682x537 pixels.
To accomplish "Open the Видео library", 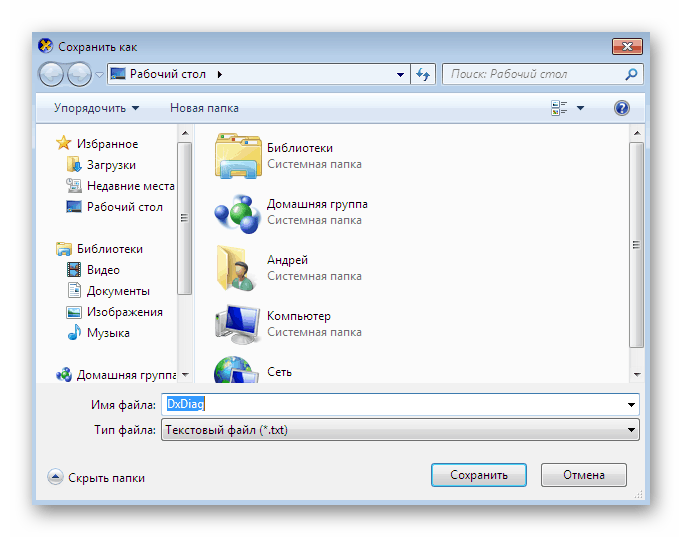I will [x=103, y=270].
